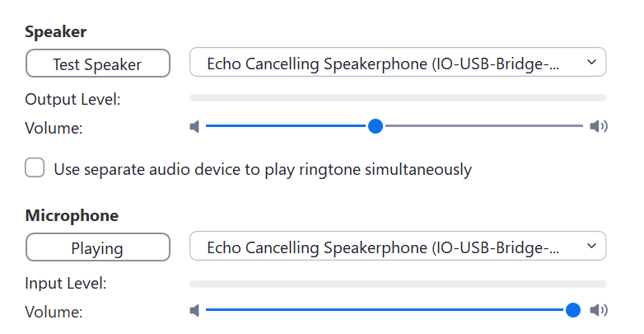Click the gray unfilled part of the Speaker volume track

coord(486,126)
